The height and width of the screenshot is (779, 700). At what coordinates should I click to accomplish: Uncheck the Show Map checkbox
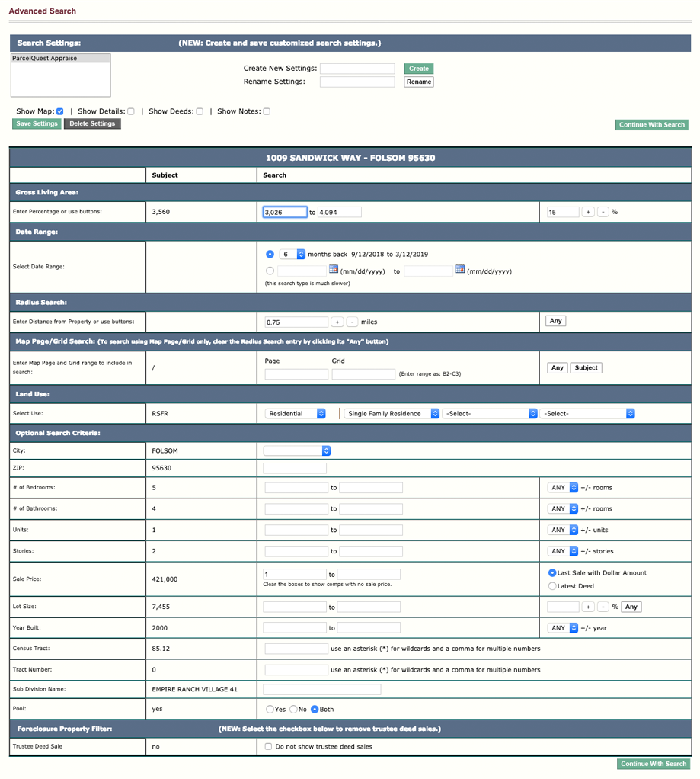pos(60,111)
